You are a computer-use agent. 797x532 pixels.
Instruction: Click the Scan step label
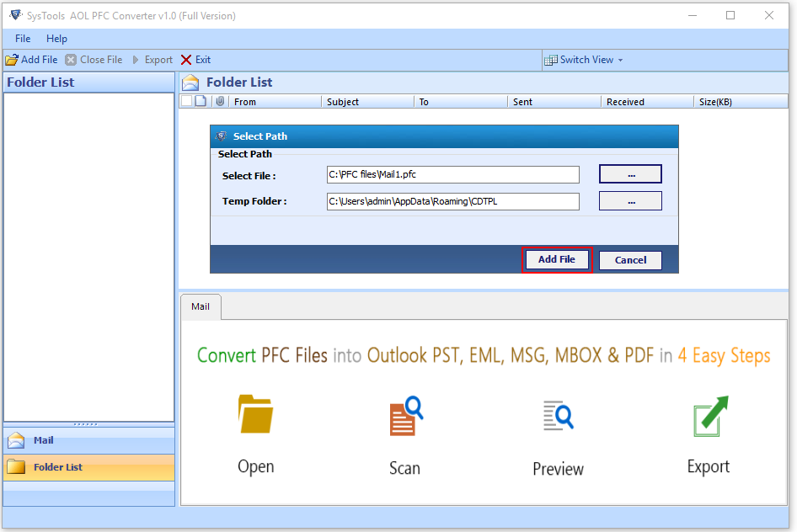pyautogui.click(x=404, y=467)
